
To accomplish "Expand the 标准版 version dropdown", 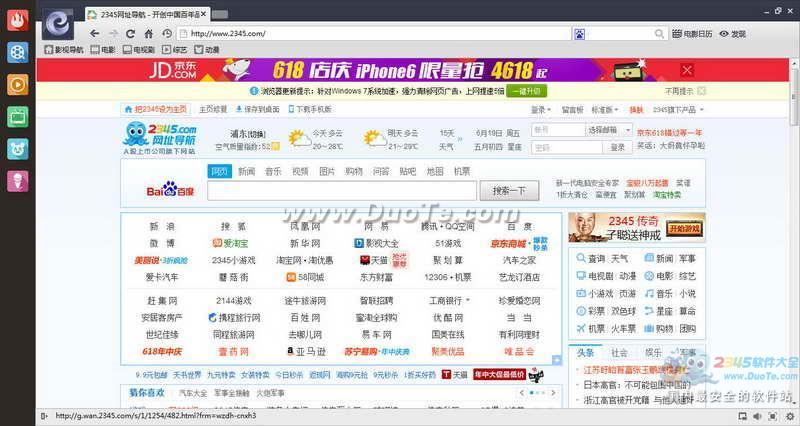I will click(x=605, y=110).
